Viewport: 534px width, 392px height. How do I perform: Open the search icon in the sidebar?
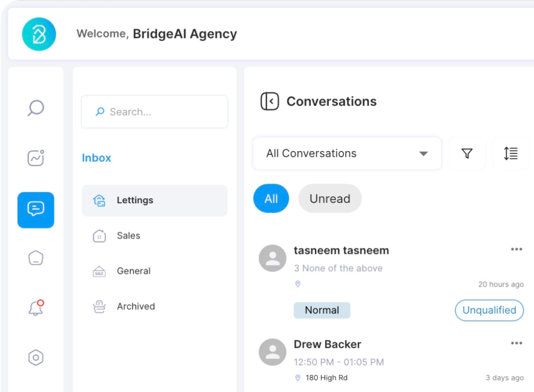tap(35, 108)
